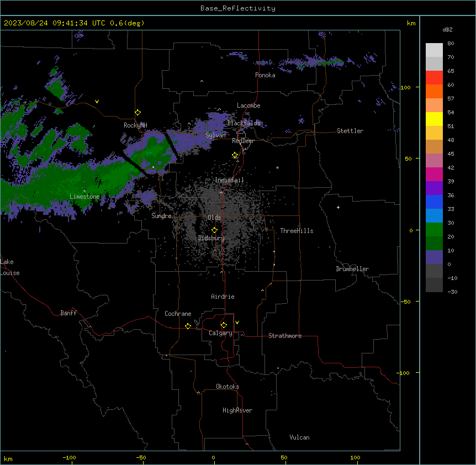Viewport: 476px width, 465px height.
Task: Select the Lake Louise map label
Action: click(x=10, y=267)
